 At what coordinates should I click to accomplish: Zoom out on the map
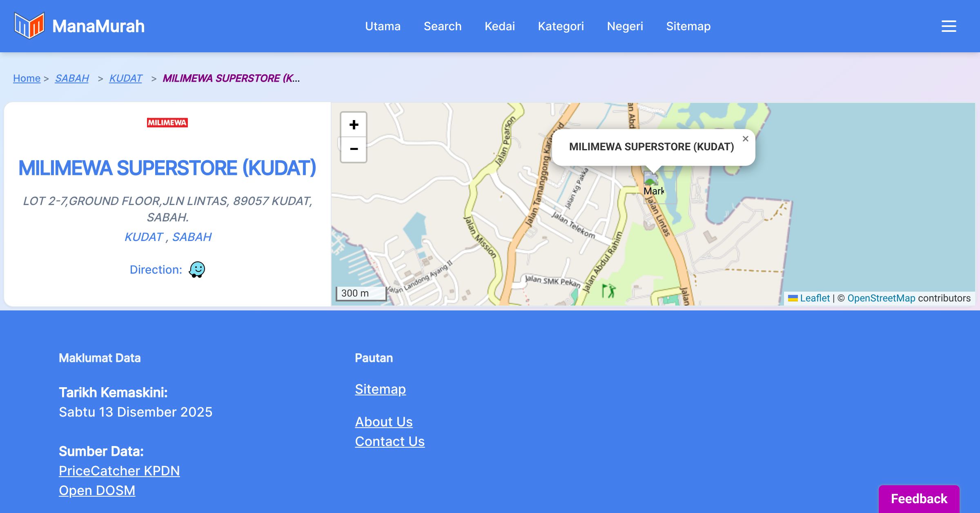point(354,149)
